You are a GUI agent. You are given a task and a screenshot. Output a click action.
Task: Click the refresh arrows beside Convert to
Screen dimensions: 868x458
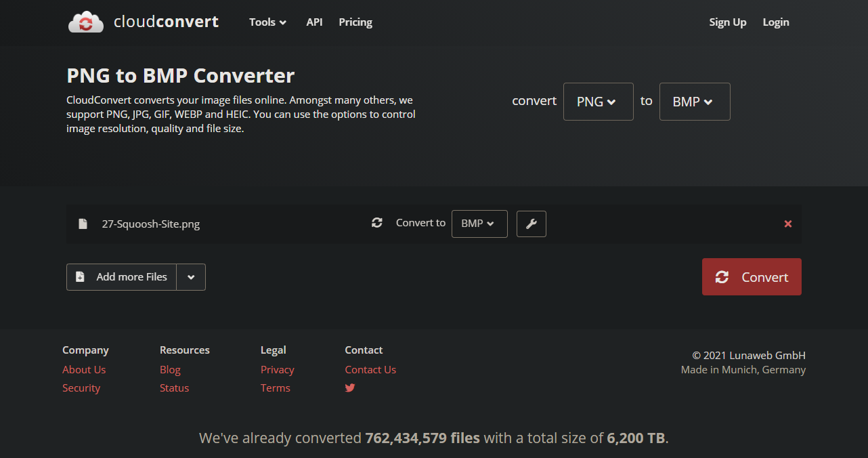click(x=377, y=223)
